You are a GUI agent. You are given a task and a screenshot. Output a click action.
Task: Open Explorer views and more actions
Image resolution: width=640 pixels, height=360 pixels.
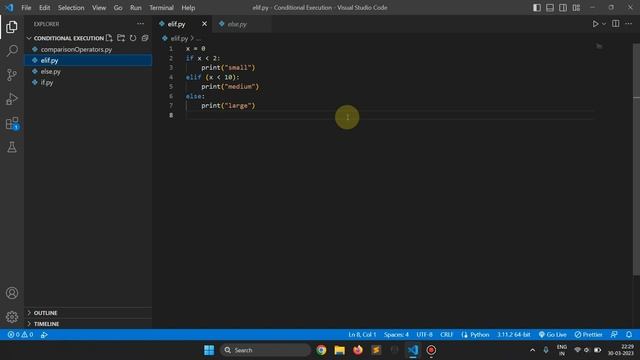point(140,24)
